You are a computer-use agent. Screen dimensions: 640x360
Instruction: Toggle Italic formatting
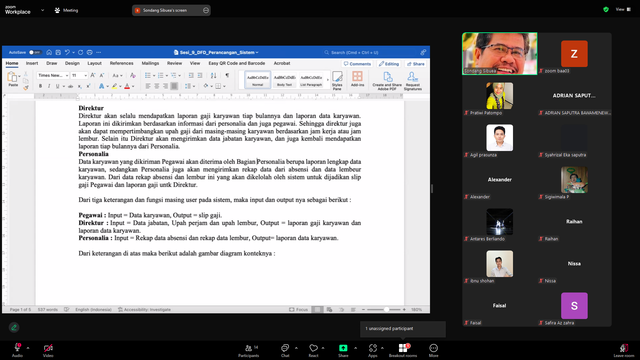pyautogui.click(x=49, y=86)
